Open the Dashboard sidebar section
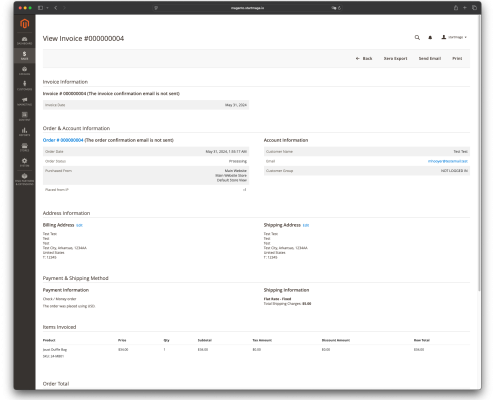This screenshot has width=495, height=400. (x=24, y=41)
